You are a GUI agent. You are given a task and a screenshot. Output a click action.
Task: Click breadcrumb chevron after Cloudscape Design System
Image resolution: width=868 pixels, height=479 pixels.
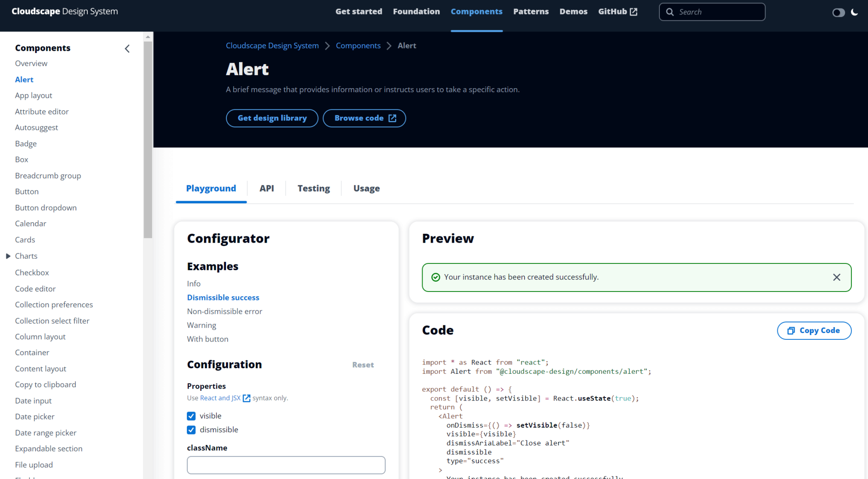[x=327, y=46]
